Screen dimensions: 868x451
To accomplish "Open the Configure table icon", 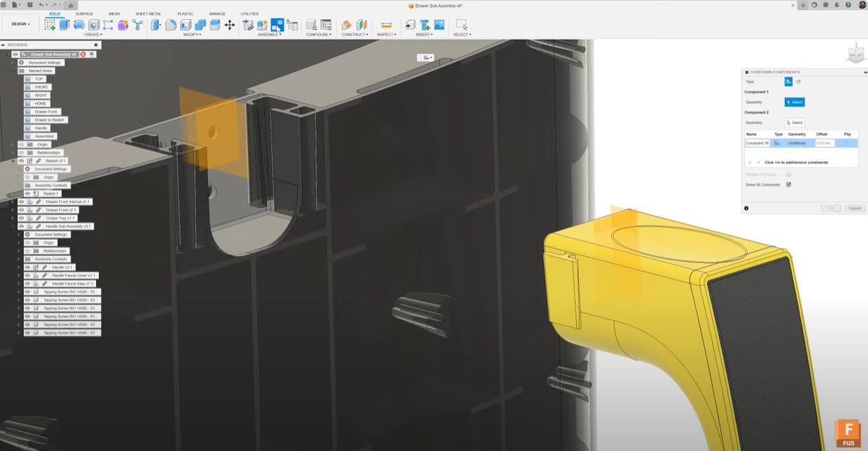I will click(x=326, y=25).
